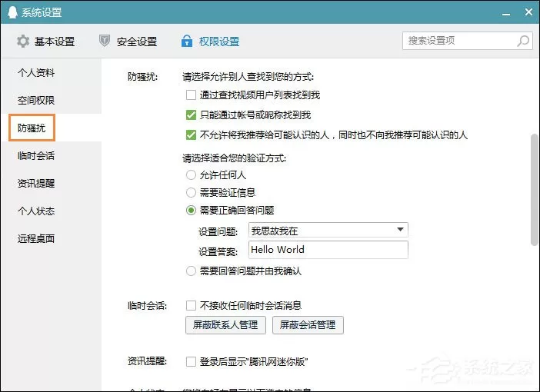Click the 防骚扰: section label in content

click(x=142, y=76)
